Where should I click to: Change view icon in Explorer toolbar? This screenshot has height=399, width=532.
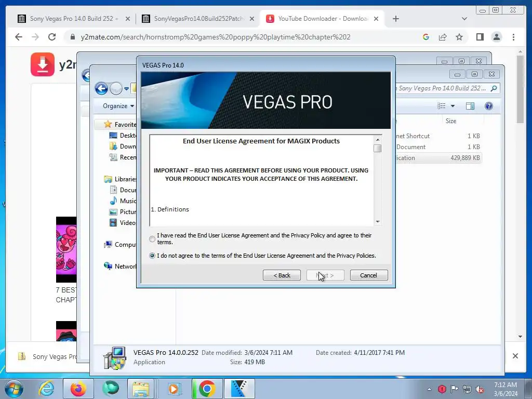[442, 106]
